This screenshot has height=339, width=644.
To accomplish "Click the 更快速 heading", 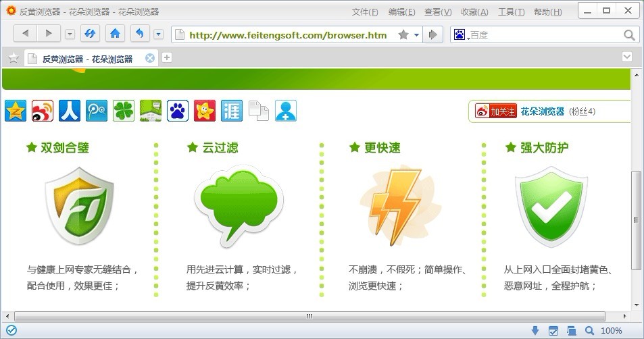I will tap(382, 148).
